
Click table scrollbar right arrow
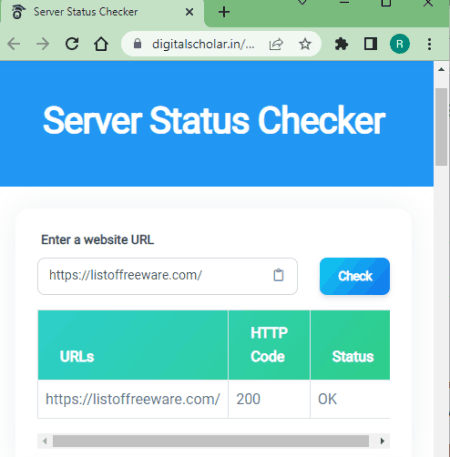[382, 441]
